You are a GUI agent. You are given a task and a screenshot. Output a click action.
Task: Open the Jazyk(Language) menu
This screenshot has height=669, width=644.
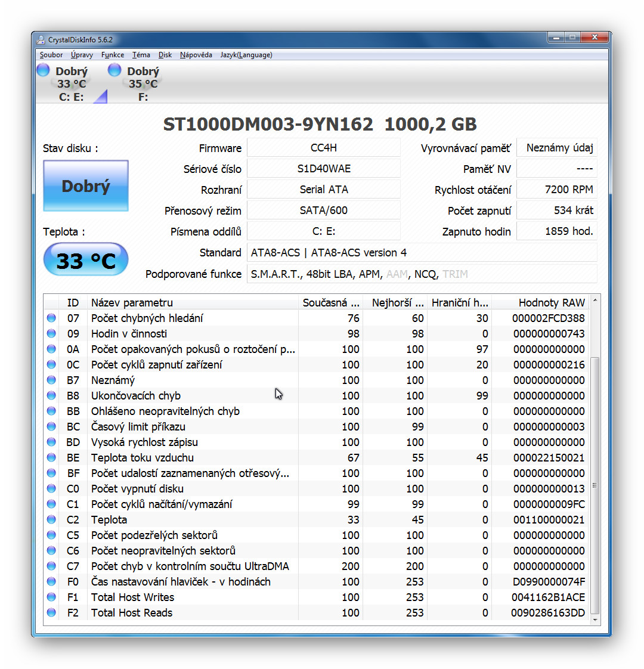tap(246, 55)
